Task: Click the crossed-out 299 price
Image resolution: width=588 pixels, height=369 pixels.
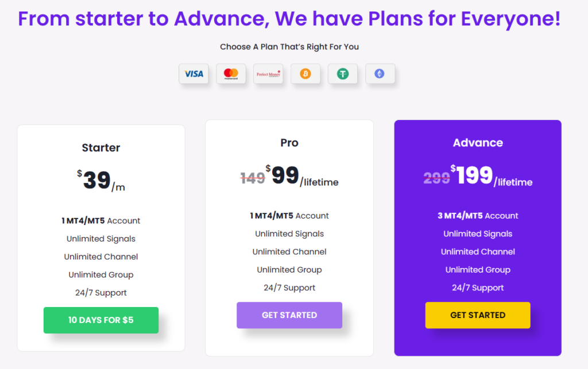Action: pyautogui.click(x=436, y=178)
